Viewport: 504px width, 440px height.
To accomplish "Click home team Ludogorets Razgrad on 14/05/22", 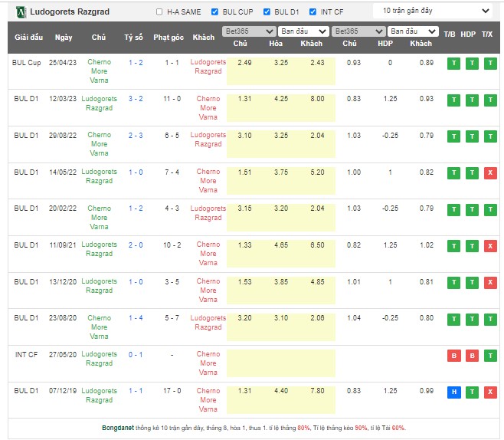I will 99,176.
